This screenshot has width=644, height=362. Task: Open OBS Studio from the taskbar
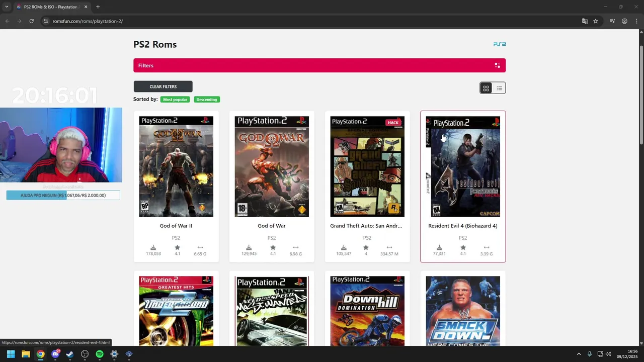(85, 354)
